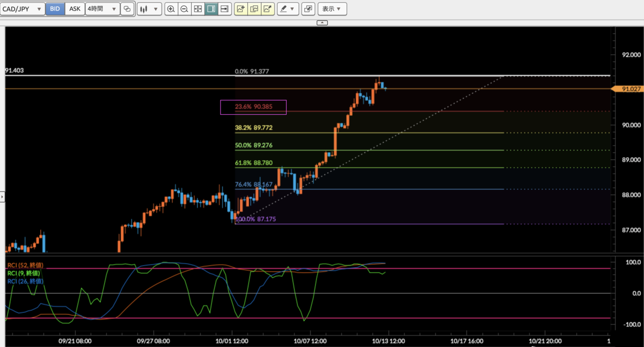Click the RCI (9, 終値) indicator label
This screenshot has width=644, height=347.
24,273
